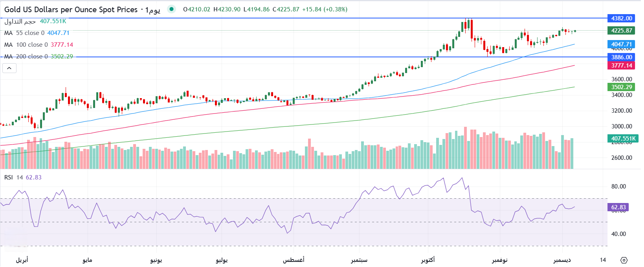Viewport: 644px width, 267px height.
Task: Click the green market status dot
Action: [x=171, y=9]
